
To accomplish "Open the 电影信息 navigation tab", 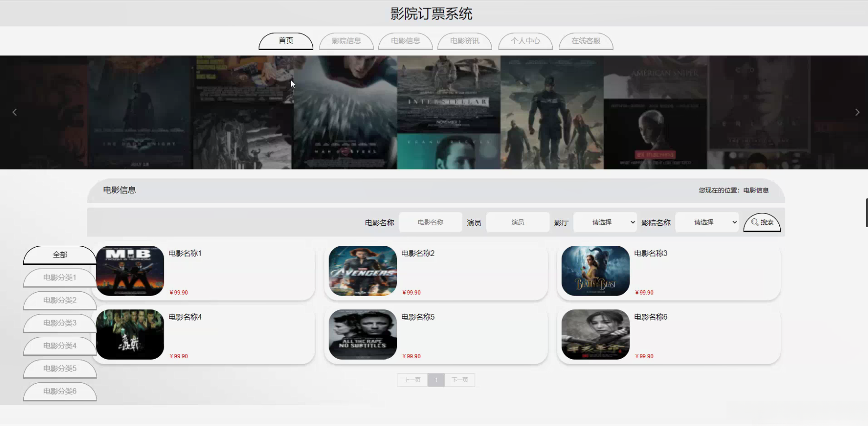I will [x=406, y=41].
